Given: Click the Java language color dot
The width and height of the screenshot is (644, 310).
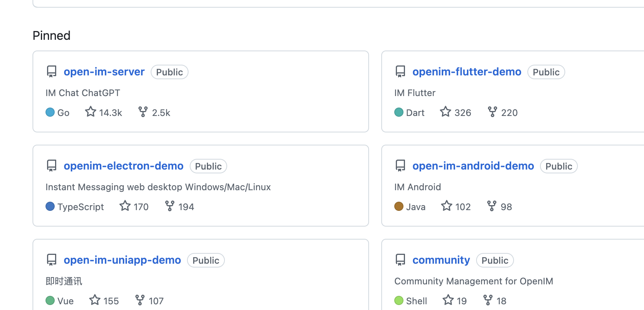Looking at the screenshot, I should click(399, 206).
